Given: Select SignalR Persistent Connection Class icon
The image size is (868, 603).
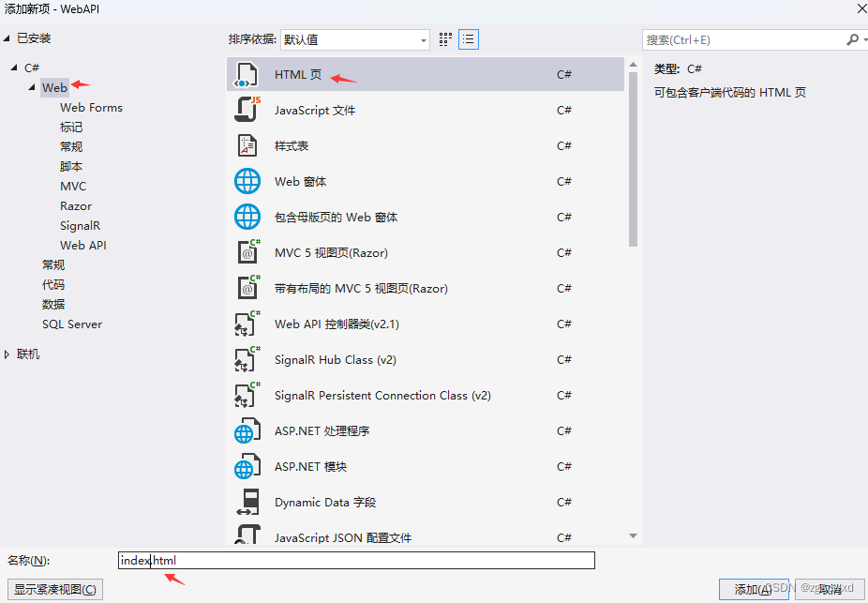Looking at the screenshot, I should 247,395.
